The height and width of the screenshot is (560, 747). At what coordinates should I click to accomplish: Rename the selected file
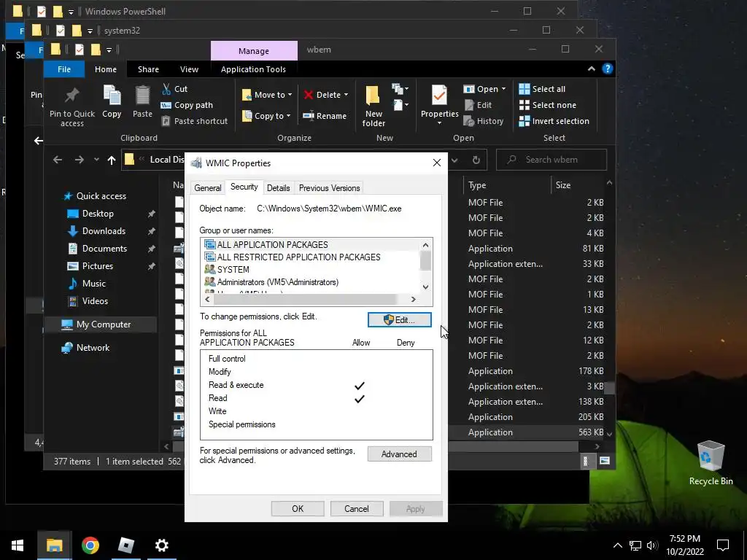click(x=325, y=116)
